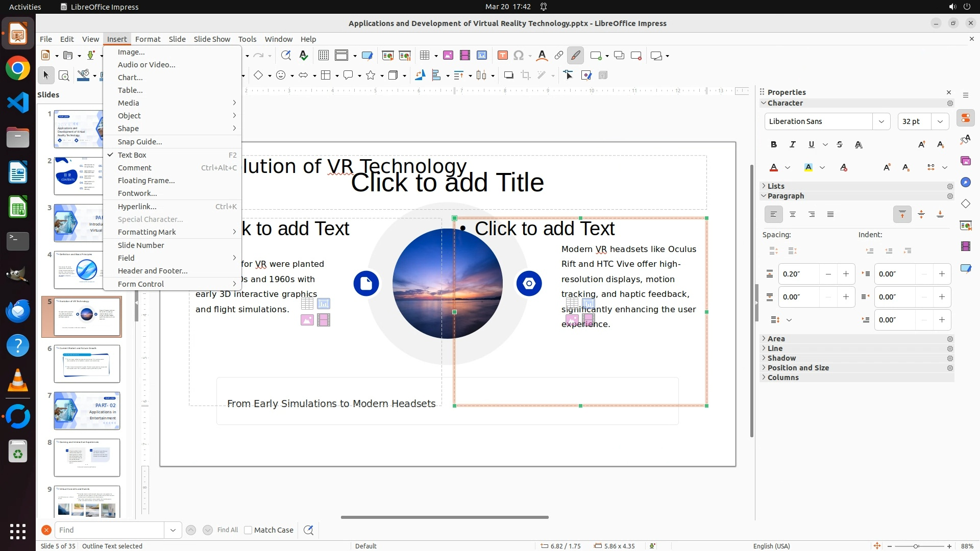Image resolution: width=980 pixels, height=551 pixels.
Task: Select slide 6 thumbnail in Slides panel
Action: 87,364
